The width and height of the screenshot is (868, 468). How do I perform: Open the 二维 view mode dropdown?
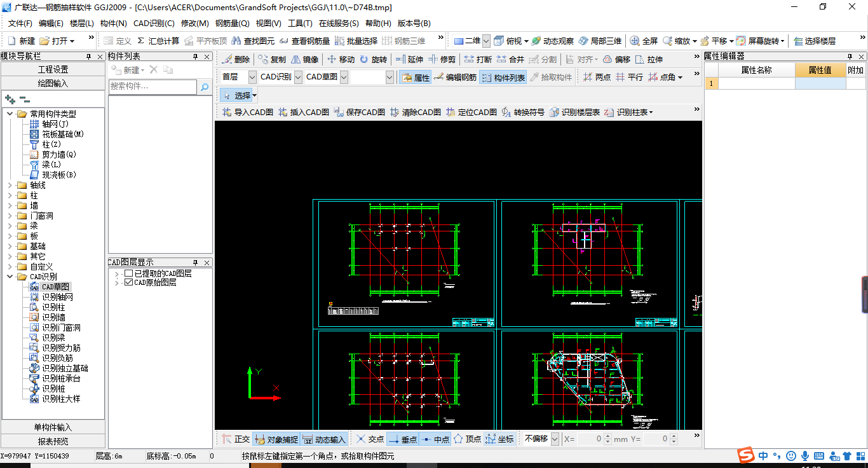[x=486, y=41]
